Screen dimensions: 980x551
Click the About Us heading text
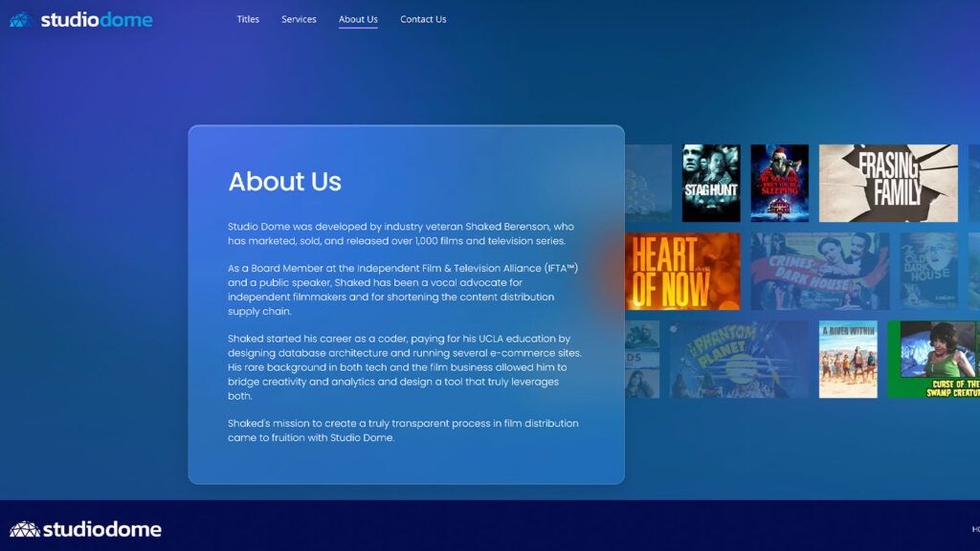pyautogui.click(x=284, y=182)
